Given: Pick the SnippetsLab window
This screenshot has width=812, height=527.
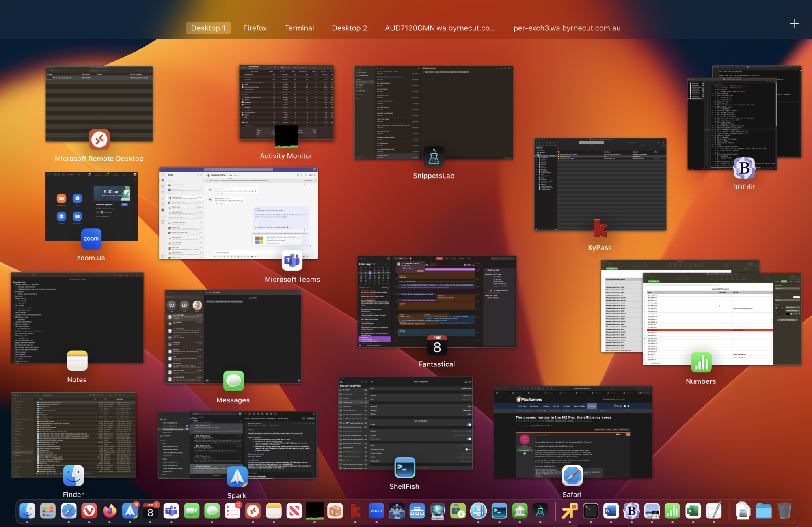Looking at the screenshot, I should coord(433,112).
